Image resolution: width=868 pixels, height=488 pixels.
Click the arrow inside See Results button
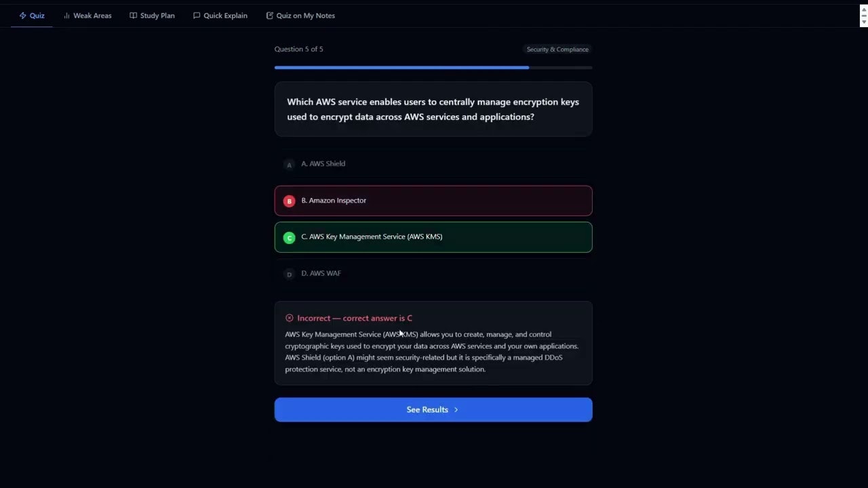click(x=456, y=409)
